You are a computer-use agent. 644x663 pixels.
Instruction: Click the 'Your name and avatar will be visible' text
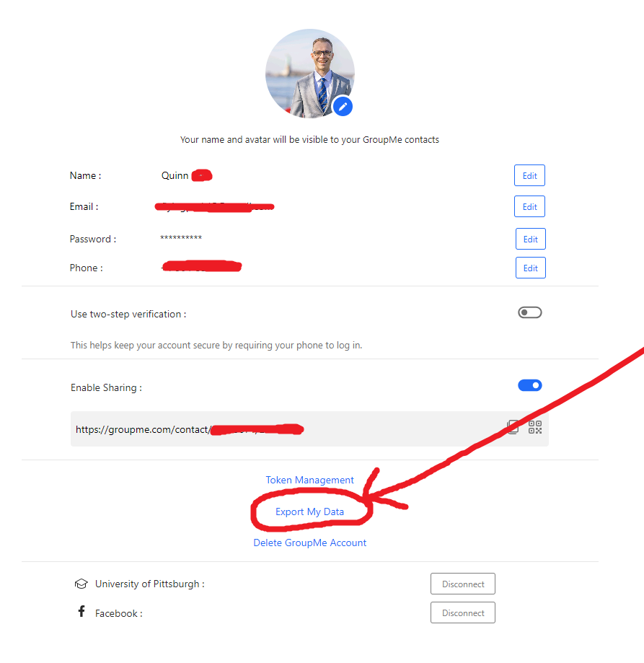coord(310,139)
